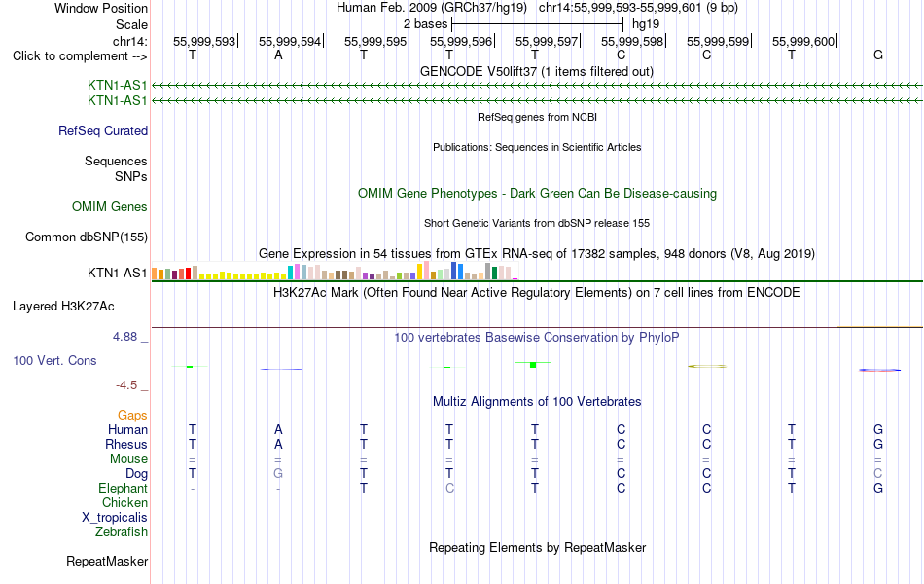Image resolution: width=924 pixels, height=584 pixels.
Task: Click the GTEx Gene Expression track title
Action: pyautogui.click(x=537, y=254)
